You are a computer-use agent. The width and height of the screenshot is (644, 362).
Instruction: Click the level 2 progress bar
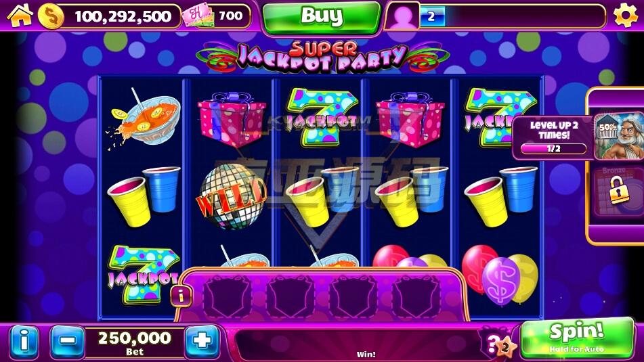coord(512,16)
